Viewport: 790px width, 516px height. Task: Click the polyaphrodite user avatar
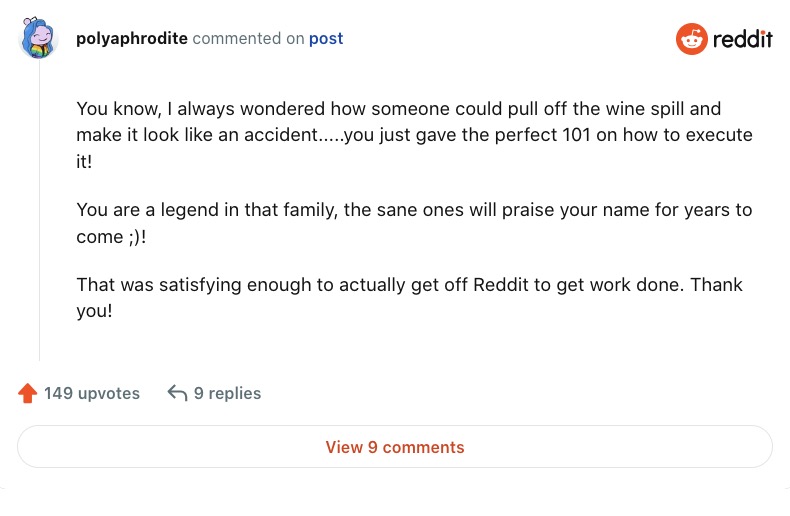click(40, 39)
